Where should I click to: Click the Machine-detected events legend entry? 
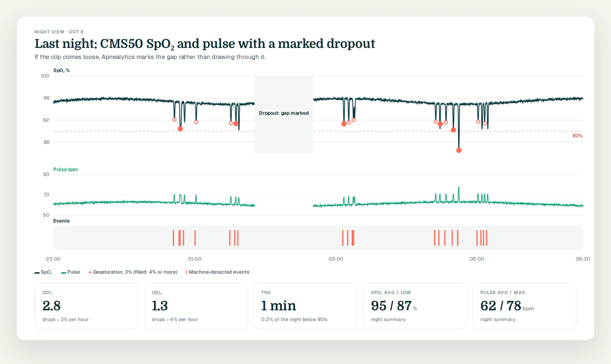coord(217,272)
